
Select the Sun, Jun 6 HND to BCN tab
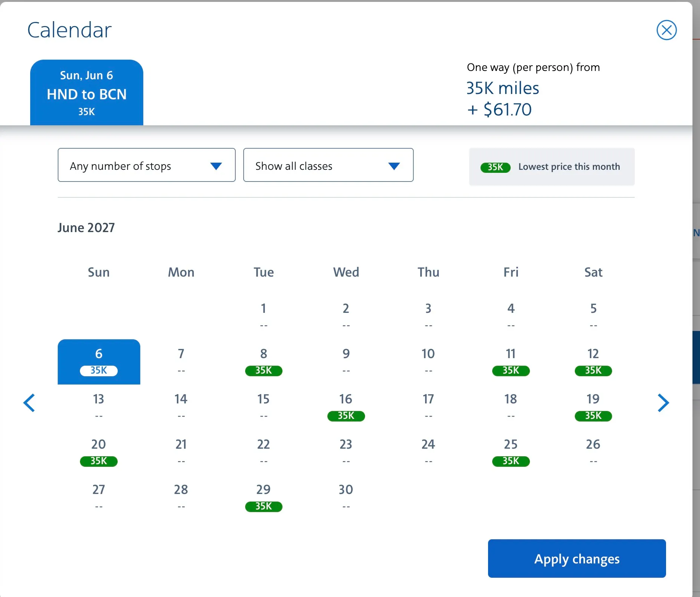(87, 92)
